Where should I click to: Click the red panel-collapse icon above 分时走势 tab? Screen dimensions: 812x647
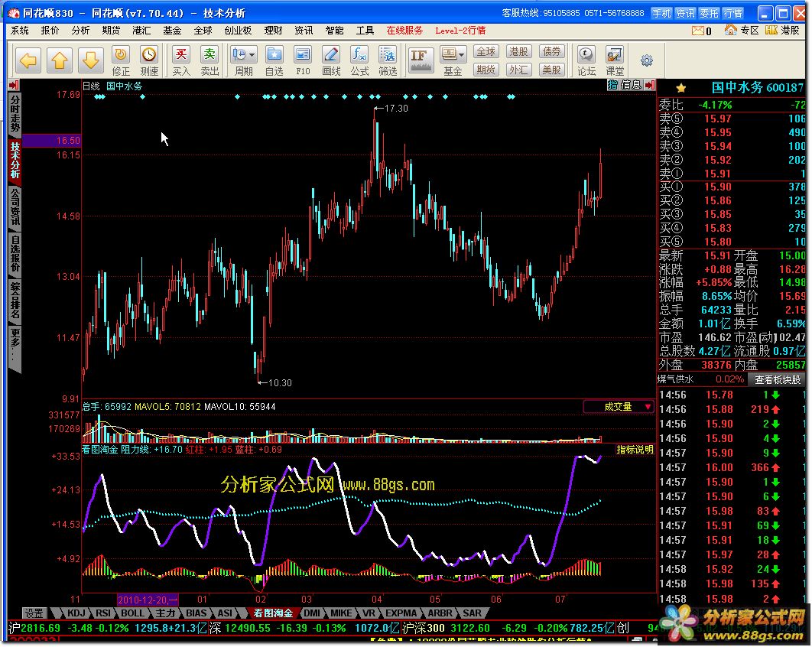(14, 84)
